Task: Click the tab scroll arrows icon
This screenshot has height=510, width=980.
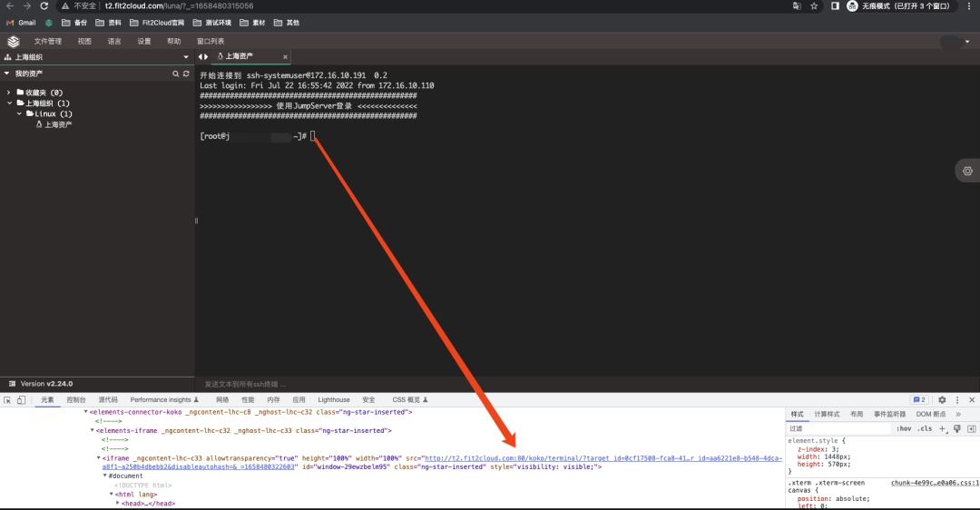Action: point(203,57)
